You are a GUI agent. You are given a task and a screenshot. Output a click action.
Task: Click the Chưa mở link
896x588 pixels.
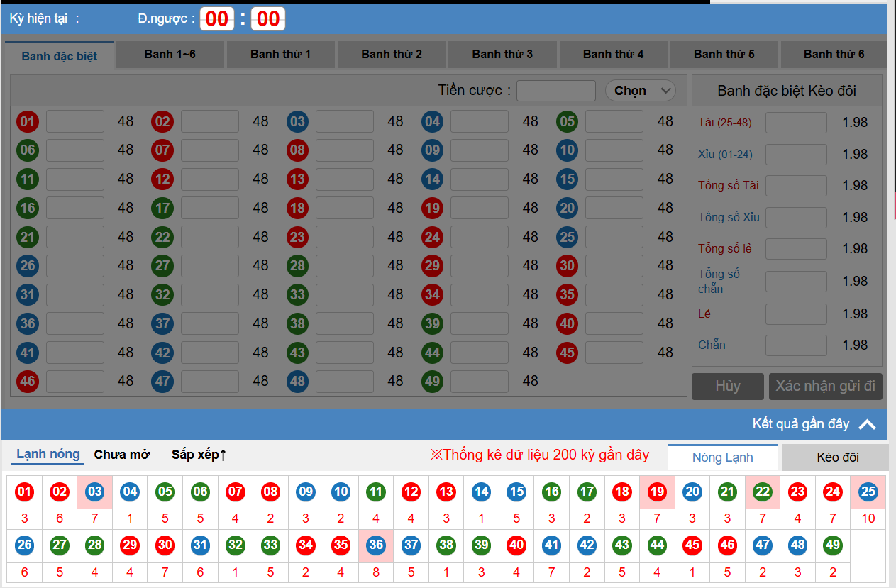point(122,455)
